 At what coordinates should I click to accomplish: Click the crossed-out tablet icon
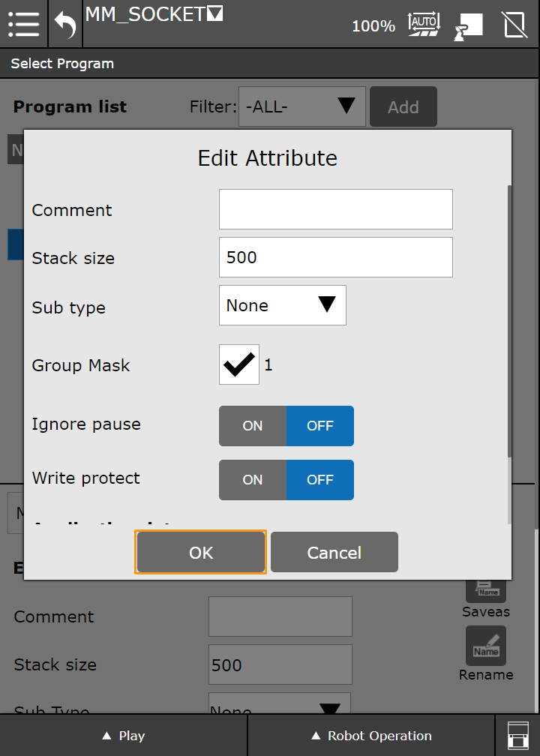514,25
